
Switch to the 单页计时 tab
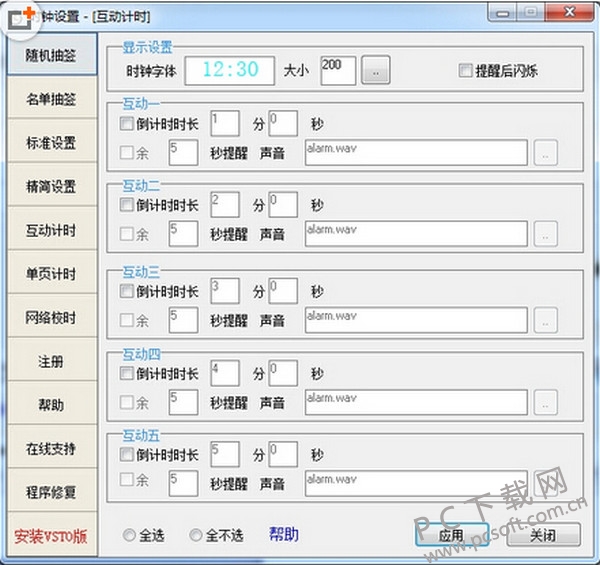[52, 274]
